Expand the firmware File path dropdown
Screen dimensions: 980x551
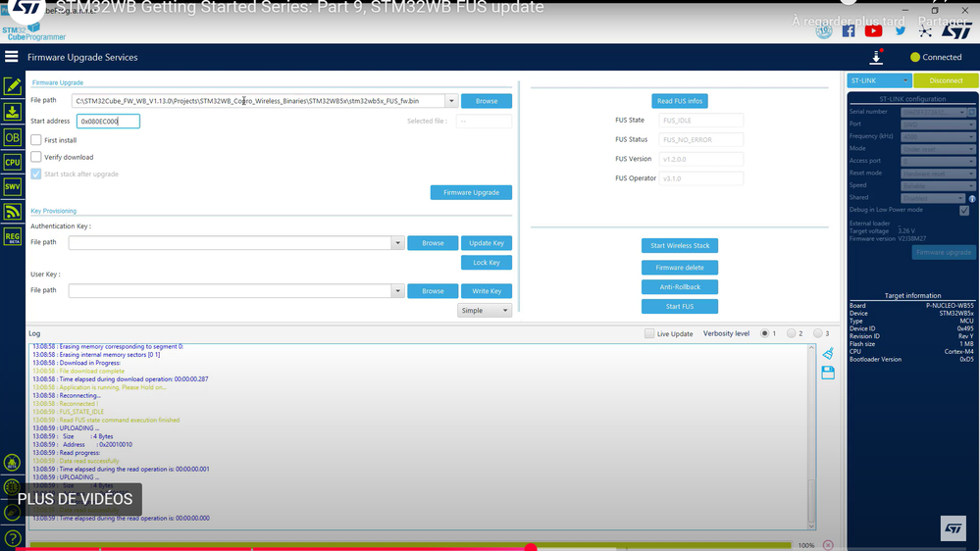(x=451, y=101)
